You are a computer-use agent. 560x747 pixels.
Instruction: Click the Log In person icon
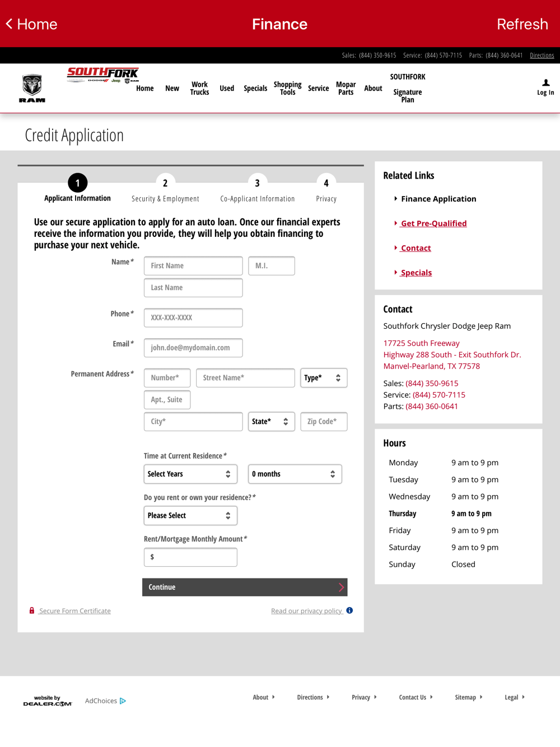[545, 83]
